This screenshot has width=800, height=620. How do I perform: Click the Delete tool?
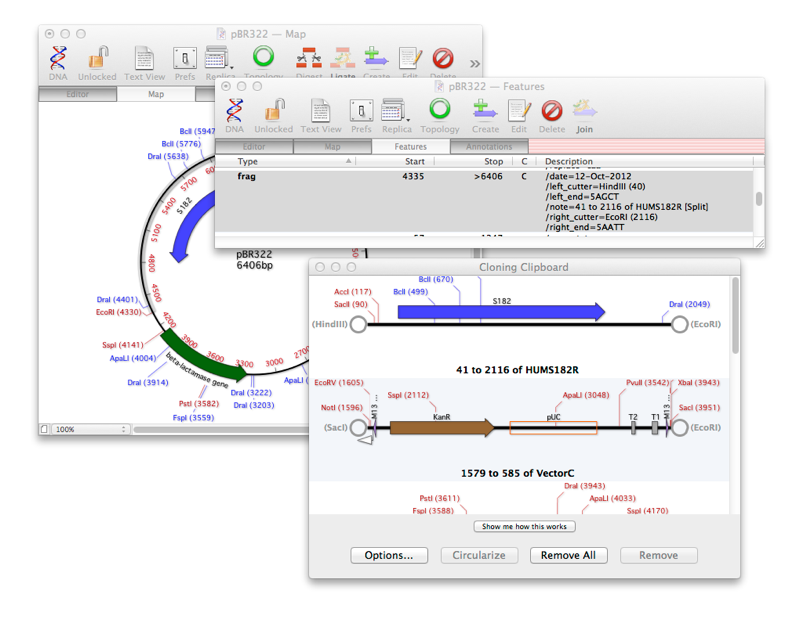(553, 113)
